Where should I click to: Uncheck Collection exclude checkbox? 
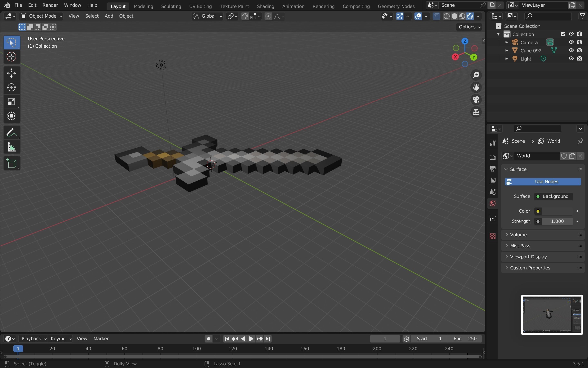click(x=563, y=34)
